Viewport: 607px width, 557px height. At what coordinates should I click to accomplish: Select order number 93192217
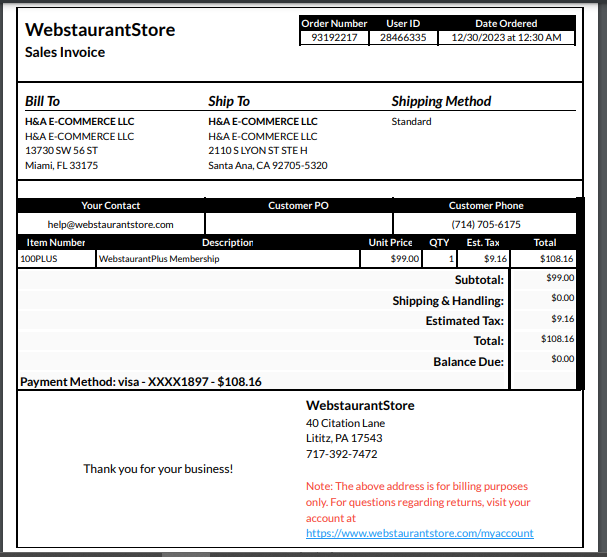tap(334, 38)
